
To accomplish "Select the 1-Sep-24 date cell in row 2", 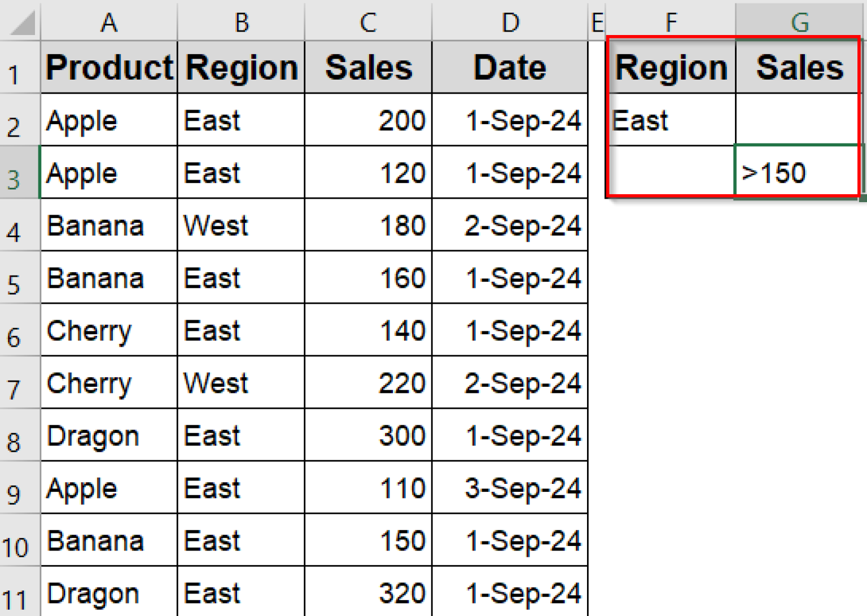I will coord(510,120).
